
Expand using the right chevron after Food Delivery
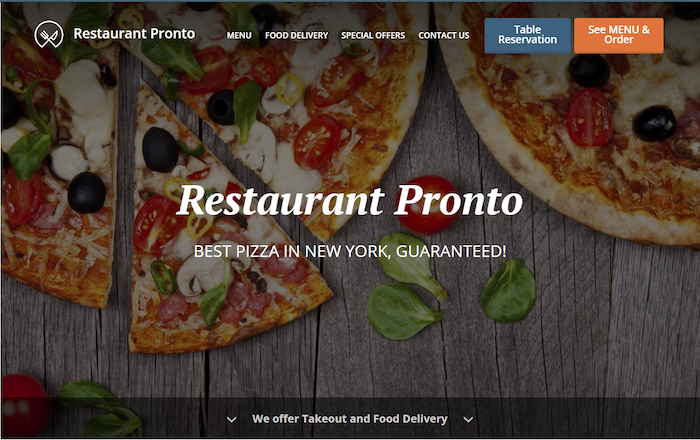[468, 419]
